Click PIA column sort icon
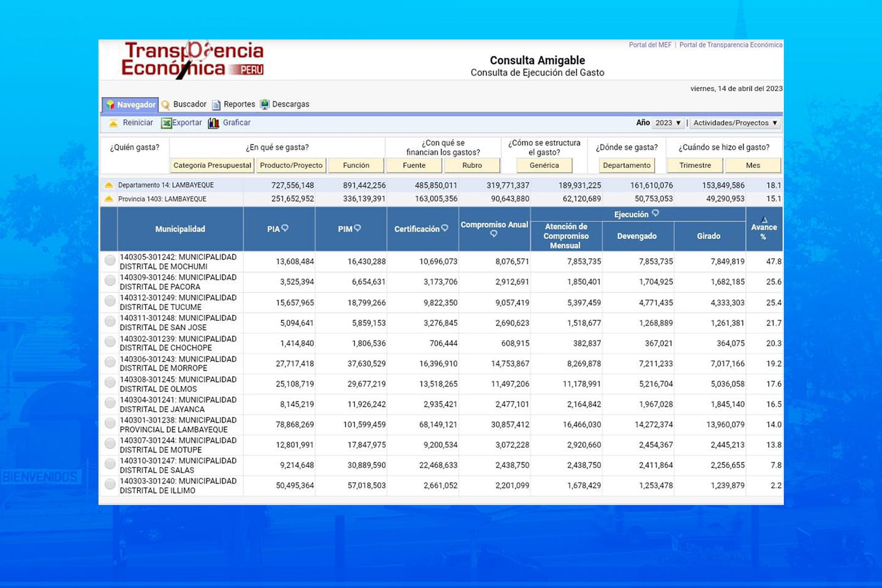Screen dimensions: 882x588 pos(285,228)
